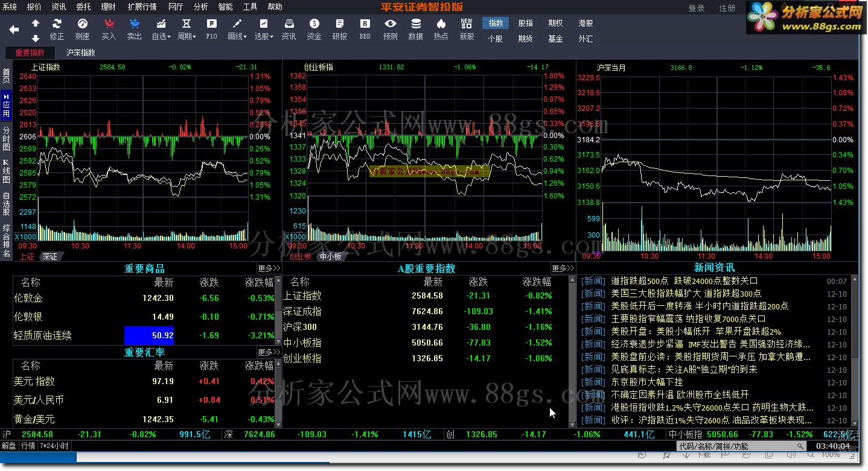The image size is (868, 471).
Task: Select the 外汇 category button
Action: [586, 39]
